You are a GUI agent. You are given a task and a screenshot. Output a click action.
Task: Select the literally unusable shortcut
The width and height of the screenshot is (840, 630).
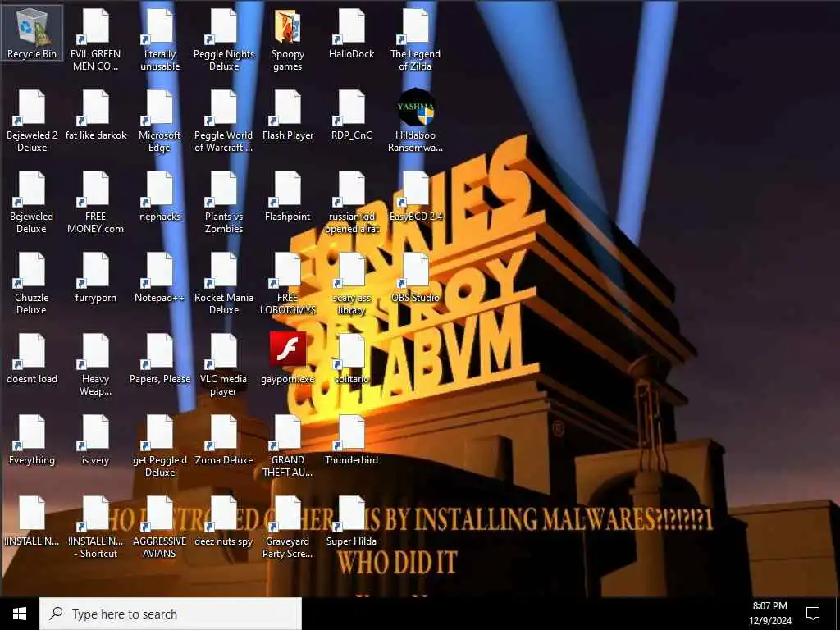click(160, 39)
